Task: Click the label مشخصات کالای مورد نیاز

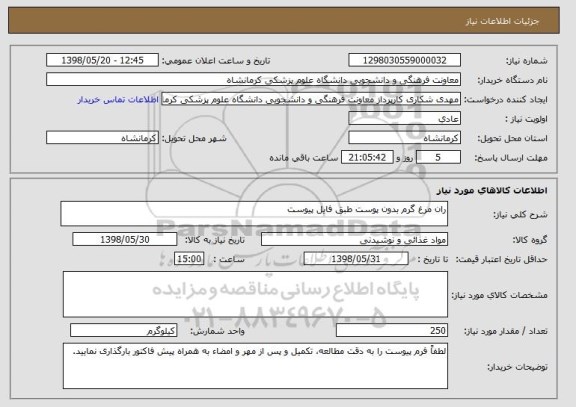Action: pyautogui.click(x=500, y=295)
